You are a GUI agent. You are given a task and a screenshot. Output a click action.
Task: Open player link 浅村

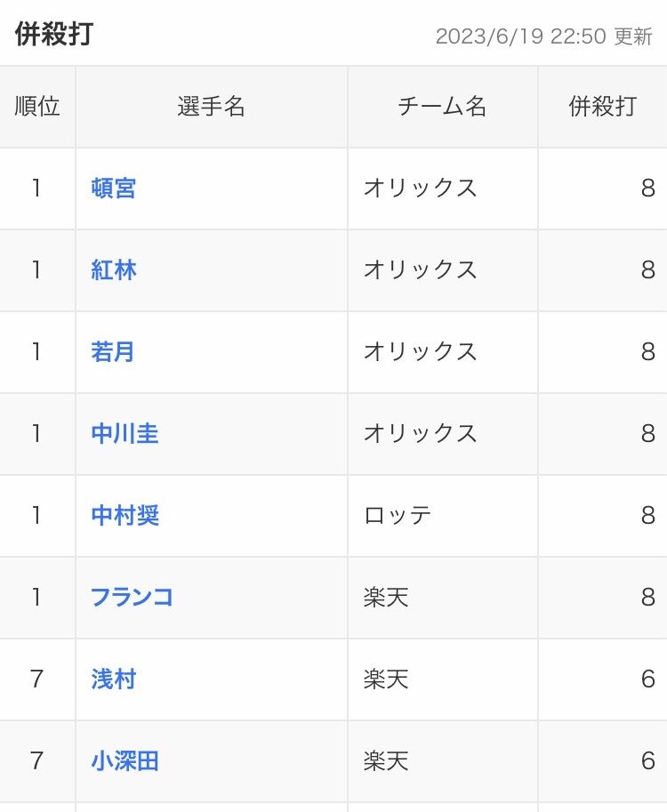(x=114, y=679)
